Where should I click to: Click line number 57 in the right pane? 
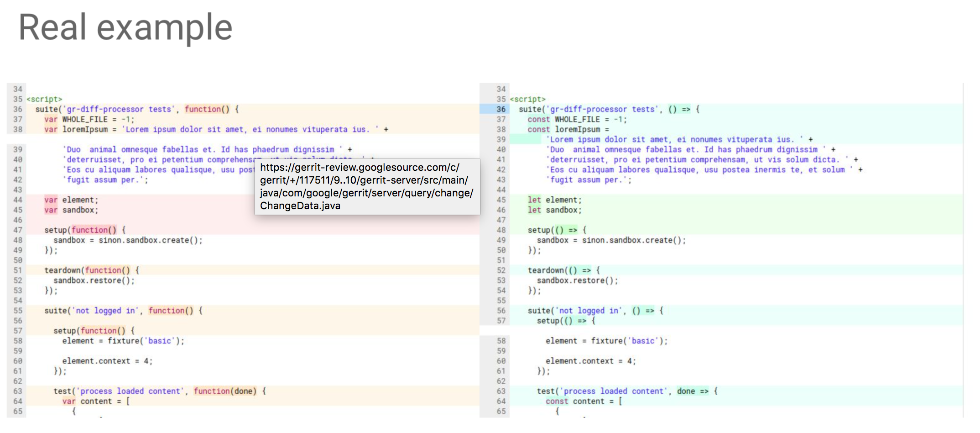501,321
